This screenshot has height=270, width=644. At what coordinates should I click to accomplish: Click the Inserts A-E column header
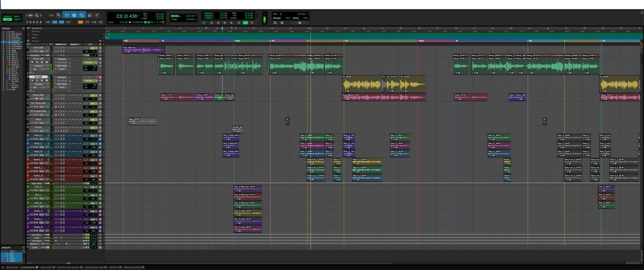(x=61, y=44)
